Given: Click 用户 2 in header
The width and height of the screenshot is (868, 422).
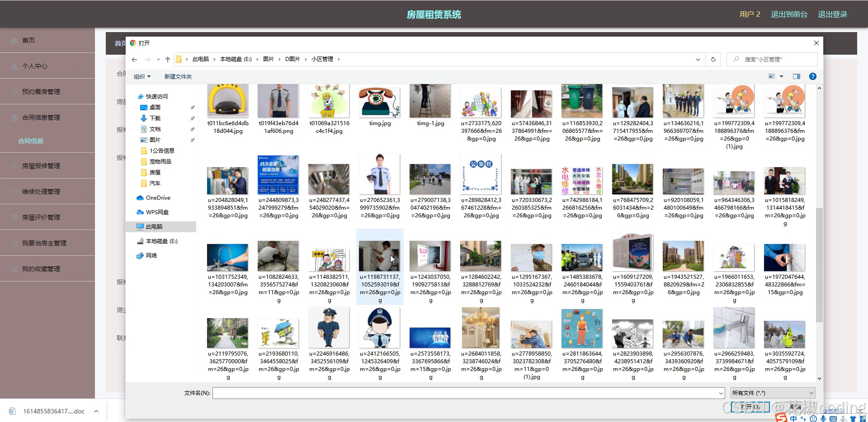Looking at the screenshot, I should [x=750, y=14].
